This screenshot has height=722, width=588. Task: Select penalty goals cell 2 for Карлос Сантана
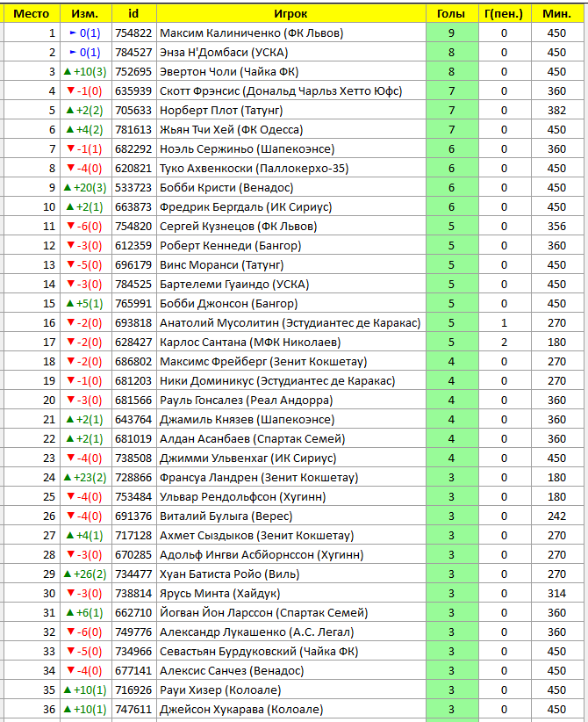(x=505, y=343)
